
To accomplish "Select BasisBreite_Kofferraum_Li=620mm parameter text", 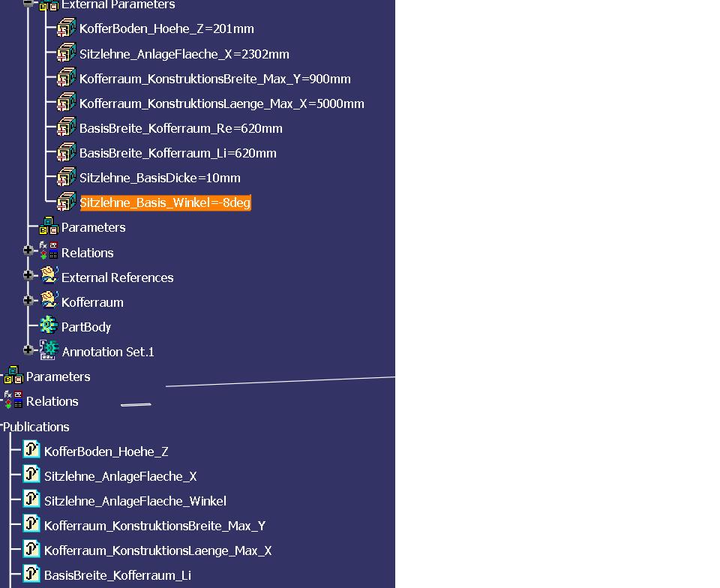I will point(178,153).
